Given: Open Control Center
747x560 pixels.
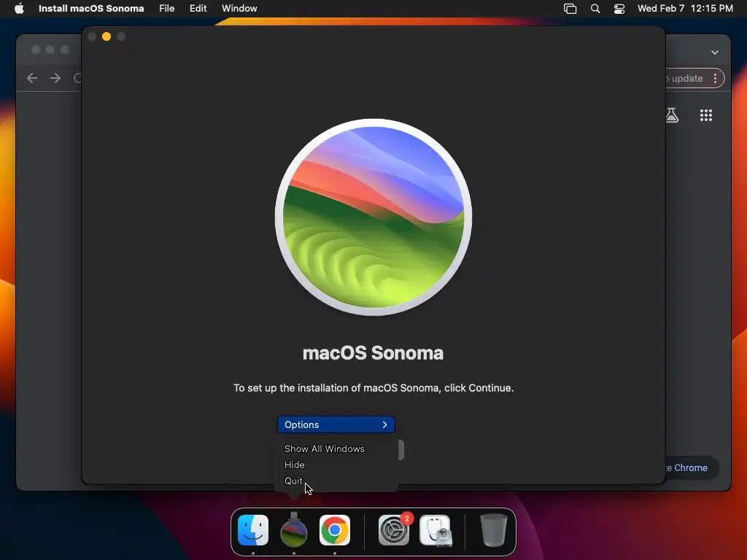Looking at the screenshot, I should [x=619, y=8].
